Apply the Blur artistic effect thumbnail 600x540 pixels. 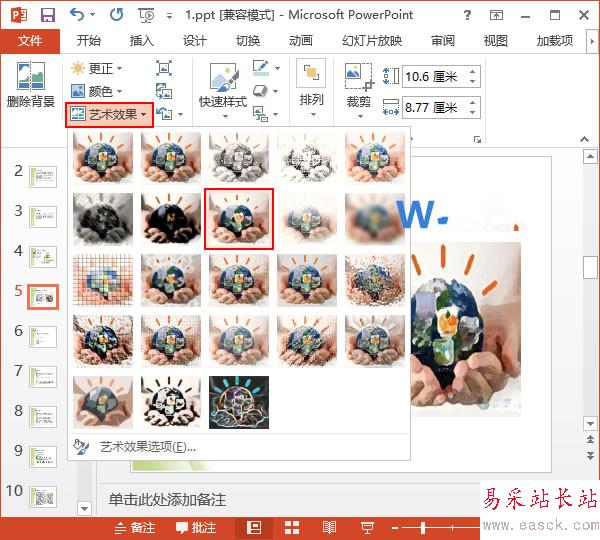click(375, 219)
